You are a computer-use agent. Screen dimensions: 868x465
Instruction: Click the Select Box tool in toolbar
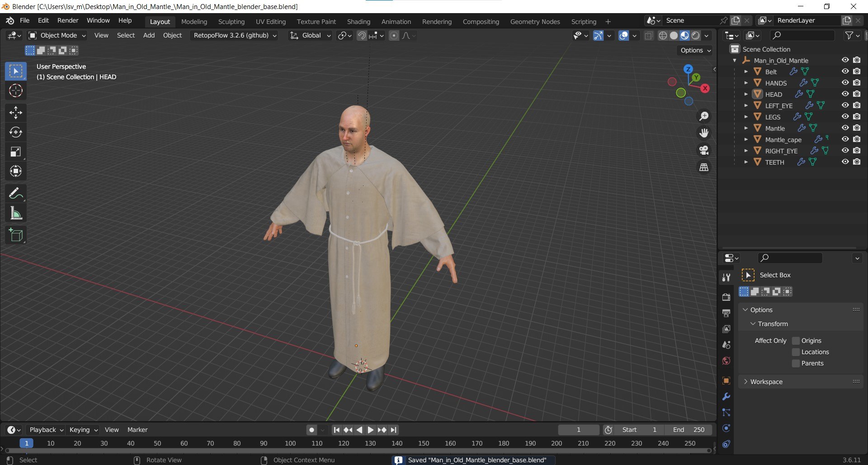[16, 71]
